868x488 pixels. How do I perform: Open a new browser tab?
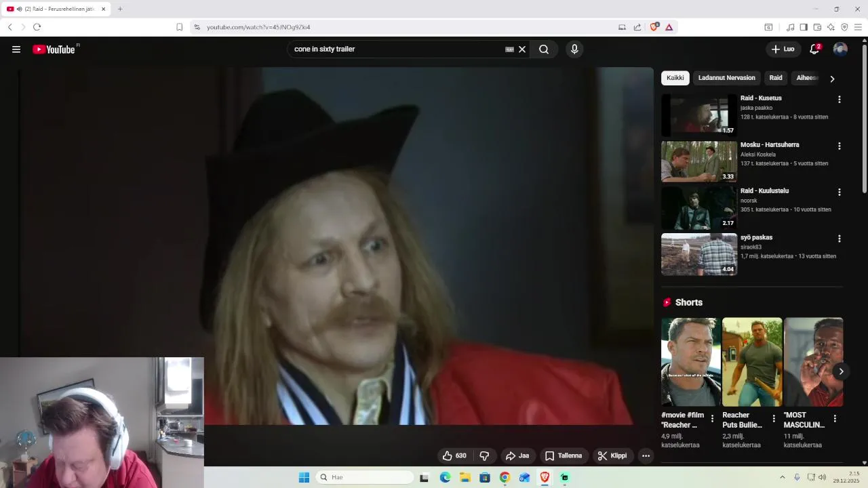(120, 9)
